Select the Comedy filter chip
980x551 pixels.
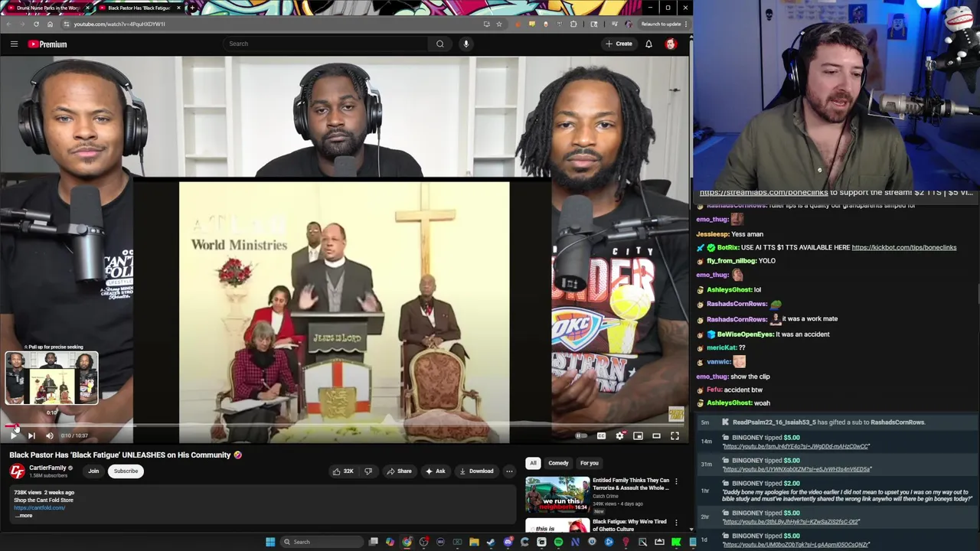[558, 463]
